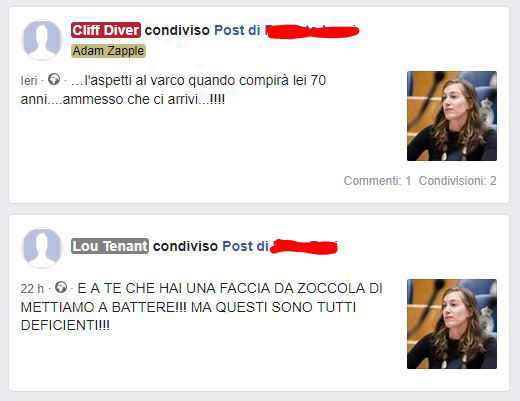View Commenti: 1 on first post
Image resolution: width=520 pixels, height=401 pixels.
click(x=377, y=181)
